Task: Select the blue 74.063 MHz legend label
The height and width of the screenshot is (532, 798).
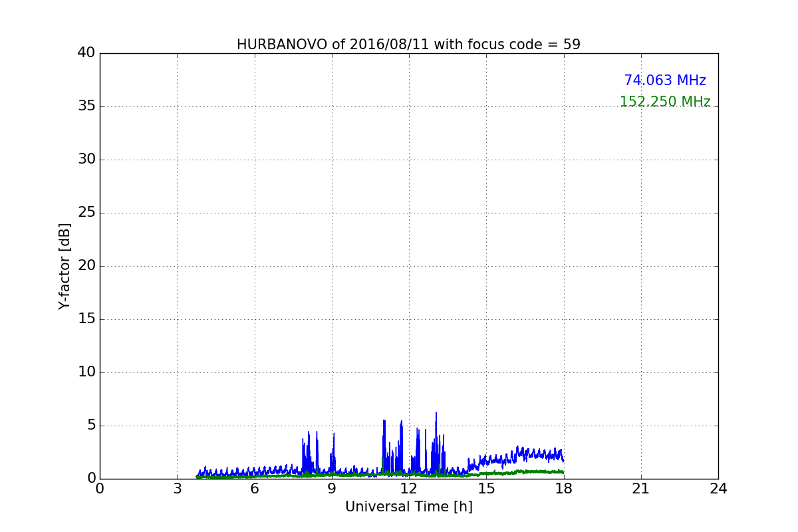Action: point(665,80)
